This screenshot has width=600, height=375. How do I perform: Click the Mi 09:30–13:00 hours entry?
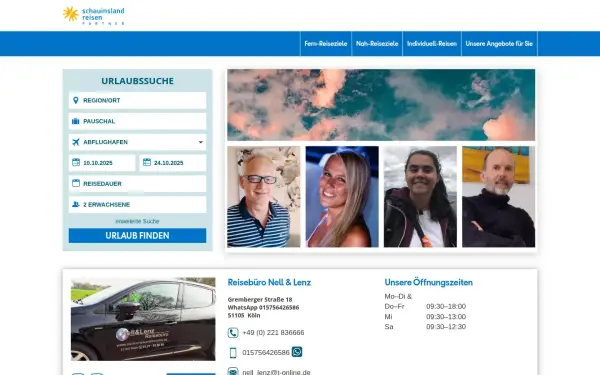425,316
